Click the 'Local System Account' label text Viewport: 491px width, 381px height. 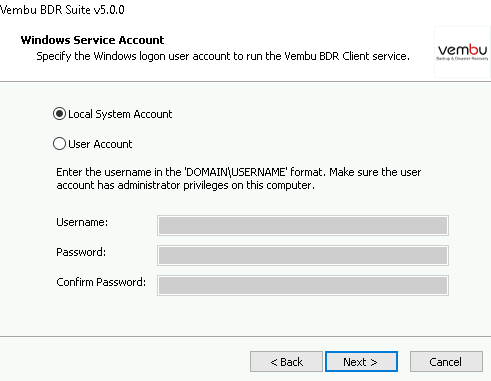120,114
